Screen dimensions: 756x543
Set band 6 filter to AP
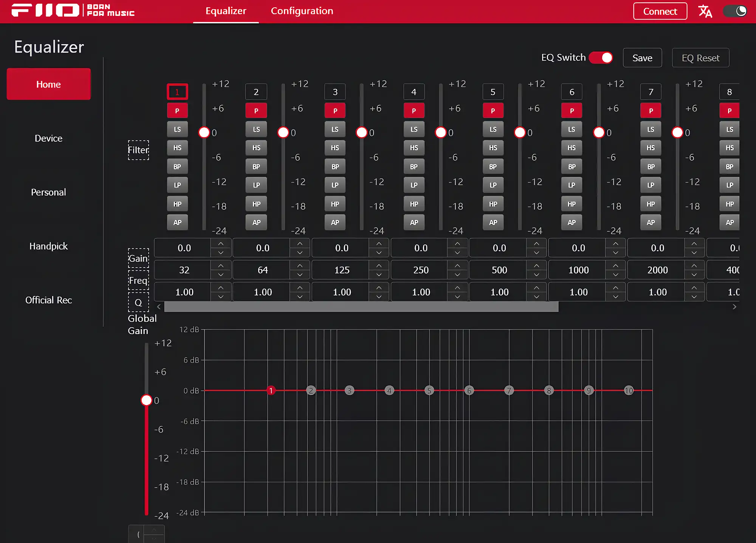572,223
